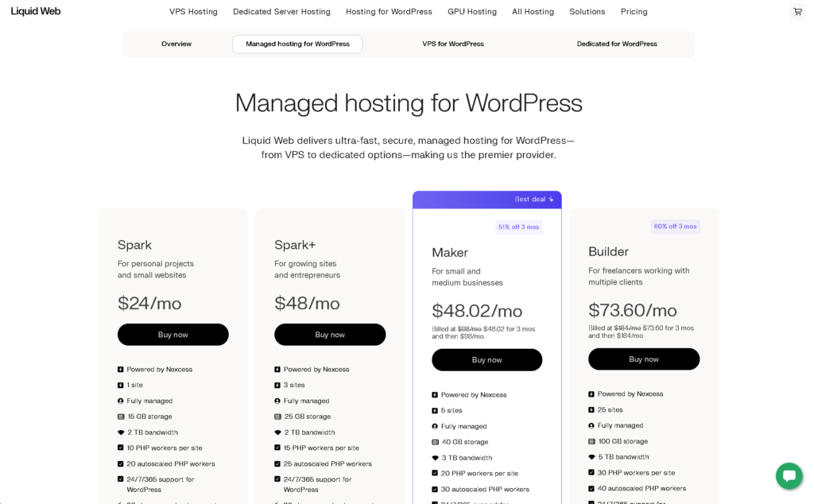The image size is (814, 504).
Task: Click check icon beside 10 PHP workers
Action: 121,448
